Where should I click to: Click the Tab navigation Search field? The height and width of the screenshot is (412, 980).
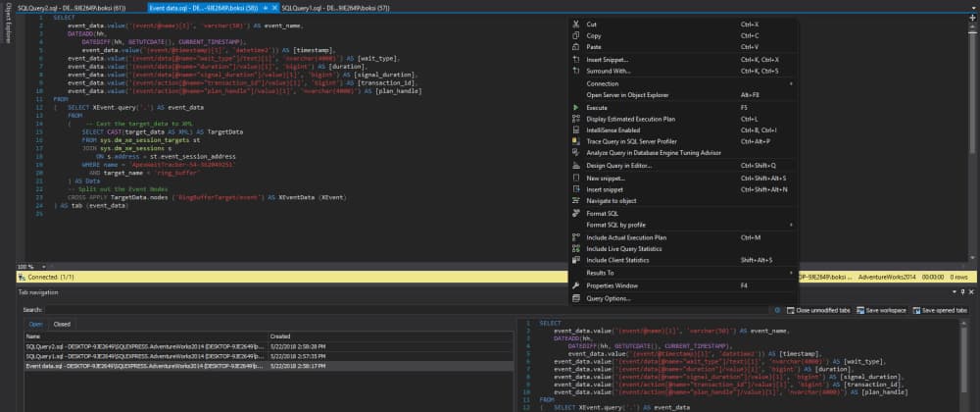point(408,309)
